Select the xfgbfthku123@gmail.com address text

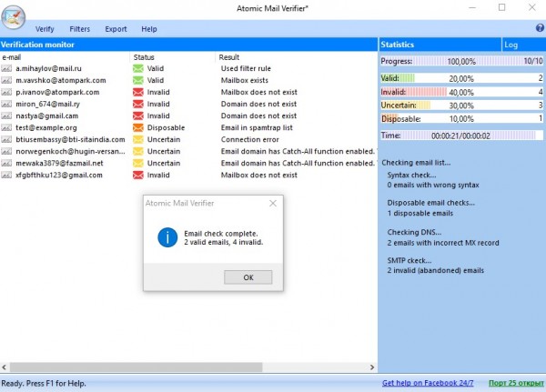59,176
